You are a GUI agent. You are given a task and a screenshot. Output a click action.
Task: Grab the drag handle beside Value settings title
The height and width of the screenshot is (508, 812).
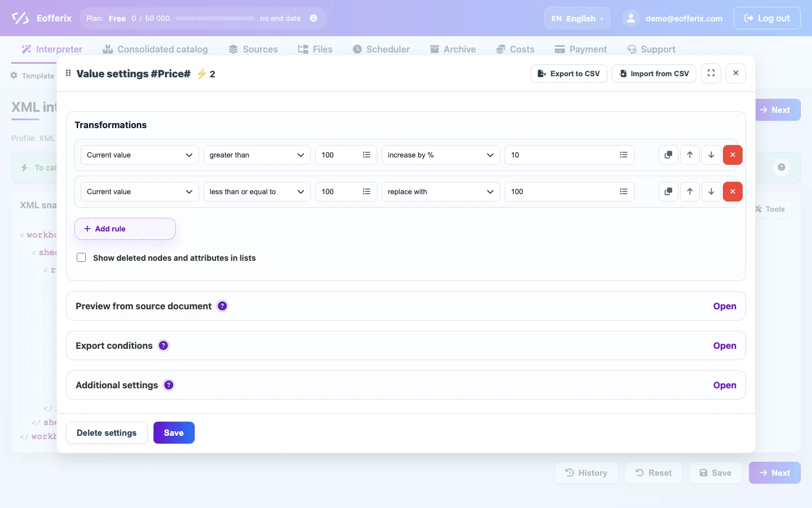tap(68, 73)
